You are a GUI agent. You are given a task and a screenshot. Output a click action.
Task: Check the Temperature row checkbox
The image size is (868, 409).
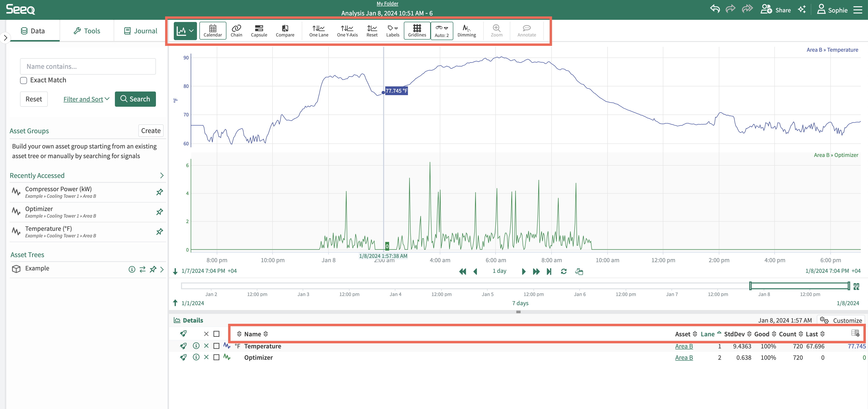pyautogui.click(x=216, y=346)
